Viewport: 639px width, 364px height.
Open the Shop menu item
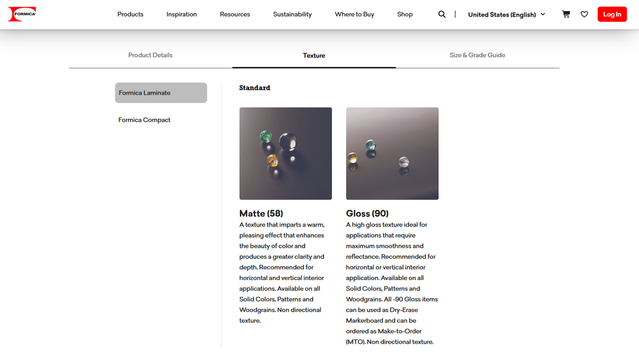(x=405, y=14)
